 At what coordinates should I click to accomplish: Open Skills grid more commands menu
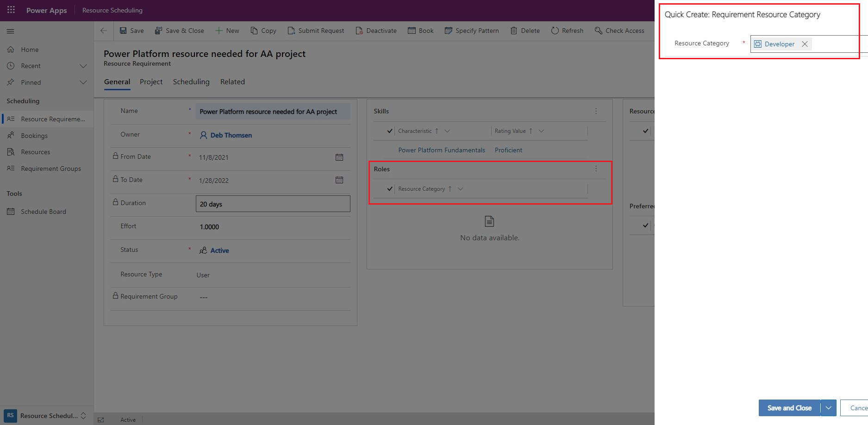pos(596,111)
